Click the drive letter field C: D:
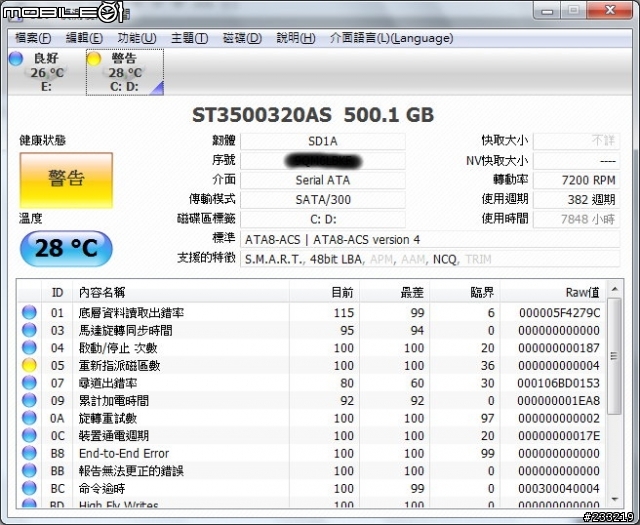This screenshot has height=525, width=640. point(322,219)
